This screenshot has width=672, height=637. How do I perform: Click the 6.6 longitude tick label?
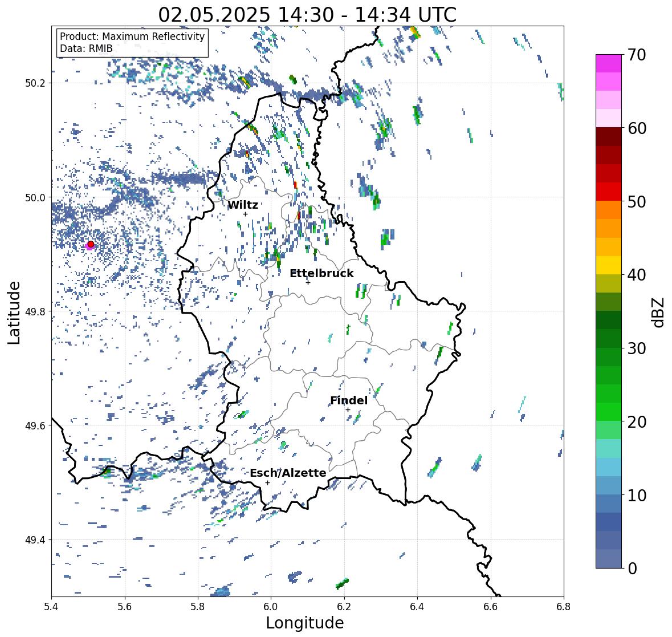click(x=491, y=607)
